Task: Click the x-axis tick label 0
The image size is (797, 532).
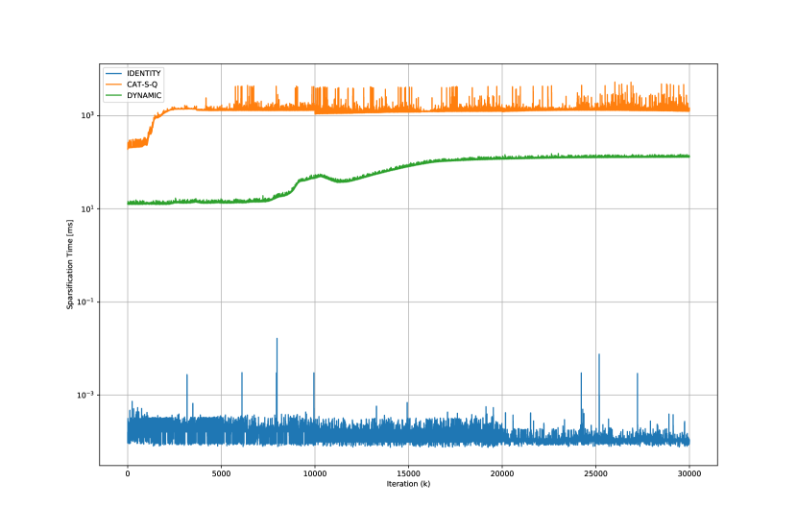Action: click(128, 473)
